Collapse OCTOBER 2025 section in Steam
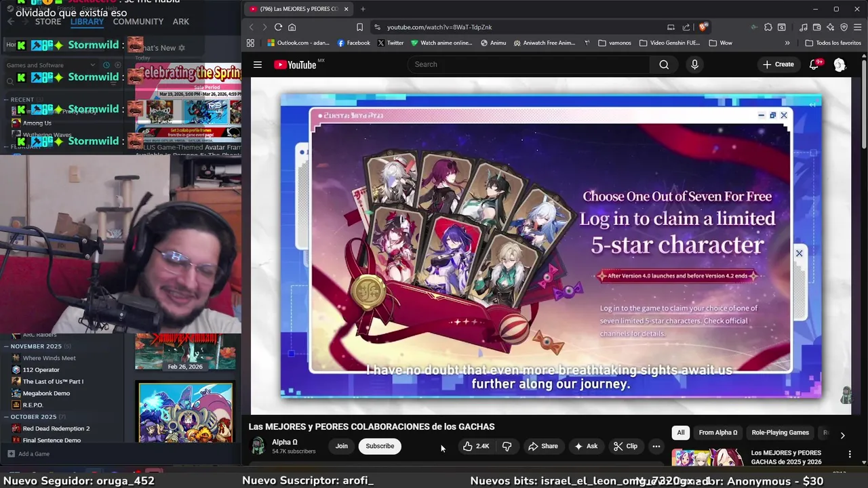This screenshot has width=868, height=488. click(6, 417)
